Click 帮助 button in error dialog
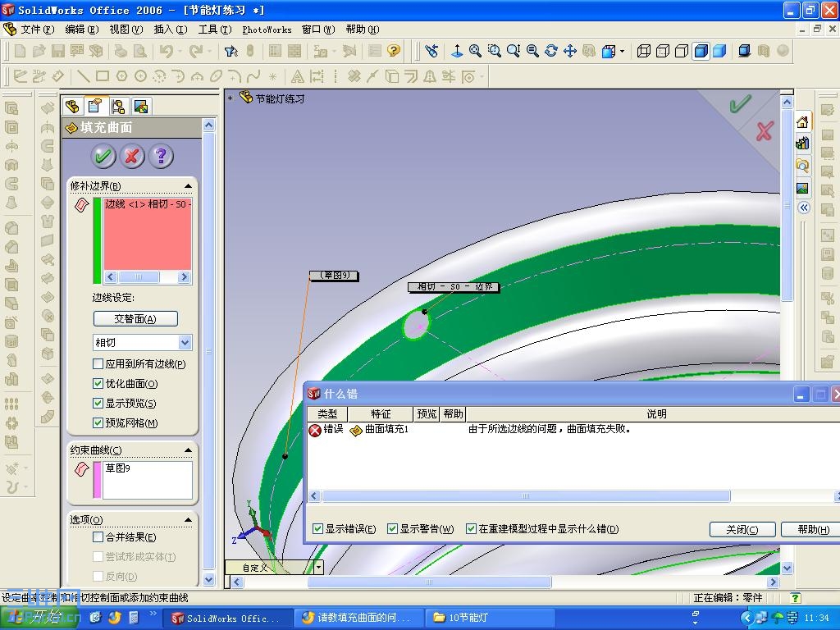840x630 pixels. click(x=812, y=529)
